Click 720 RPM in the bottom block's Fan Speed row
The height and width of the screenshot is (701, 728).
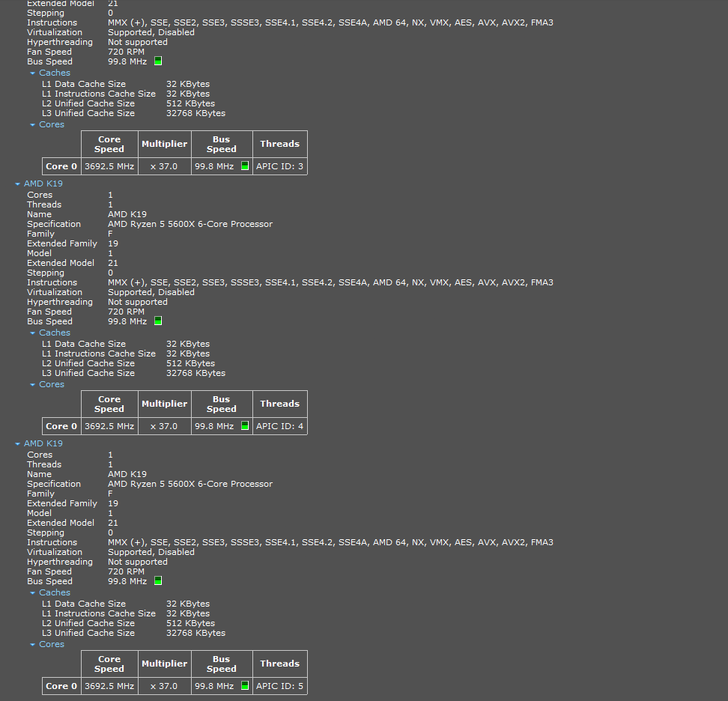coord(126,572)
